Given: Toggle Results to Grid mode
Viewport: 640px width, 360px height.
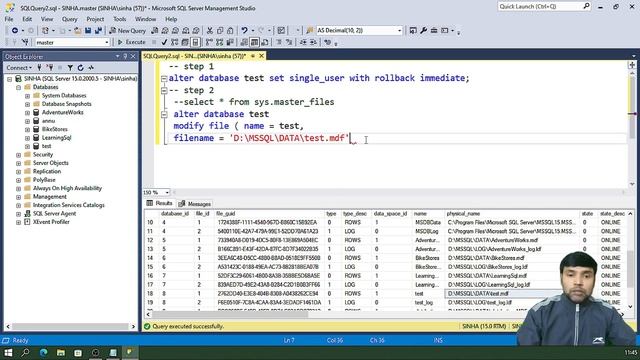Looking at the screenshot, I should pyautogui.click(x=254, y=42).
